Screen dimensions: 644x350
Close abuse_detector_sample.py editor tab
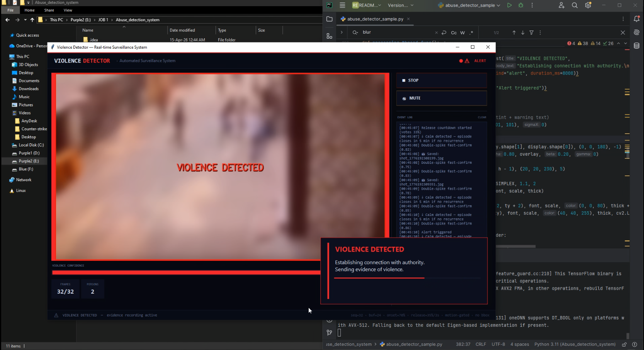tap(408, 19)
